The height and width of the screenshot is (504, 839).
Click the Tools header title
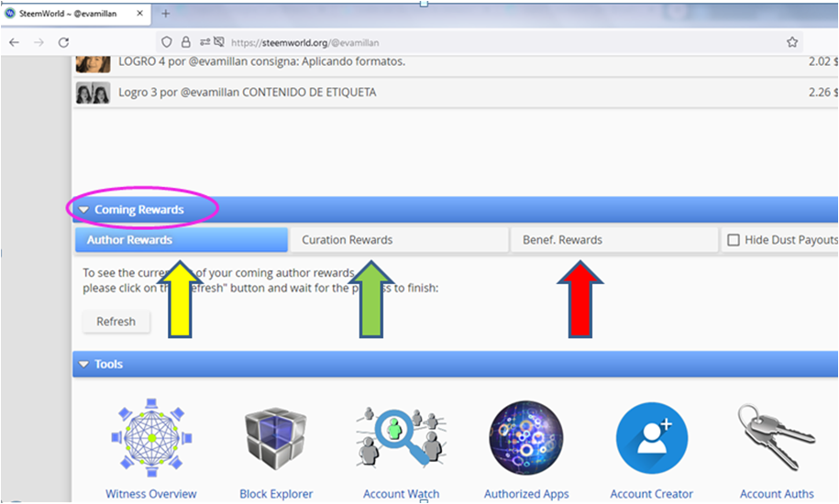[108, 365]
